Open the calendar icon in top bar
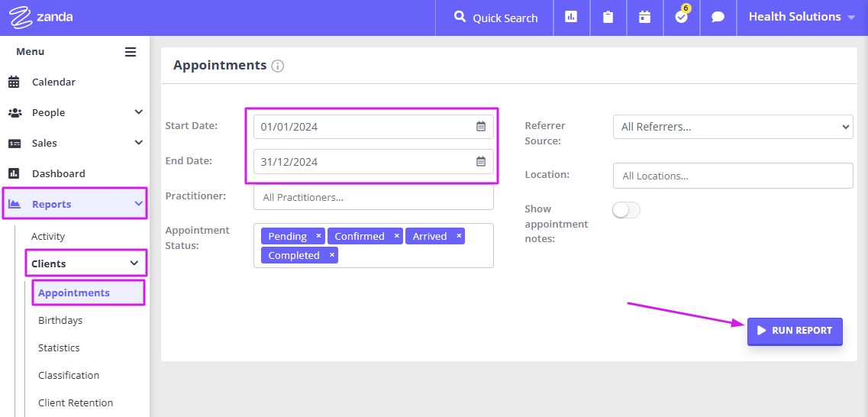Viewport: 868px width, 417px height. pos(644,17)
